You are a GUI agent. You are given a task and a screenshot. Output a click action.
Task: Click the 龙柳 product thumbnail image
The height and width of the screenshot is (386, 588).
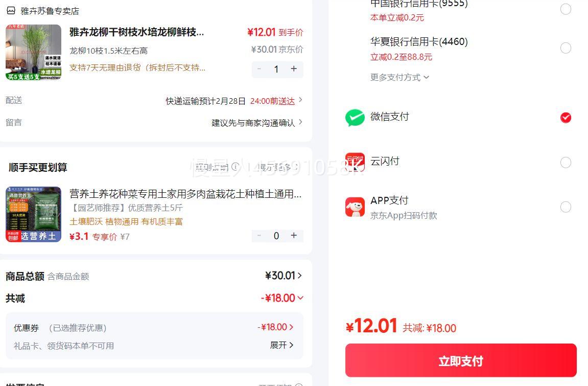(x=34, y=52)
